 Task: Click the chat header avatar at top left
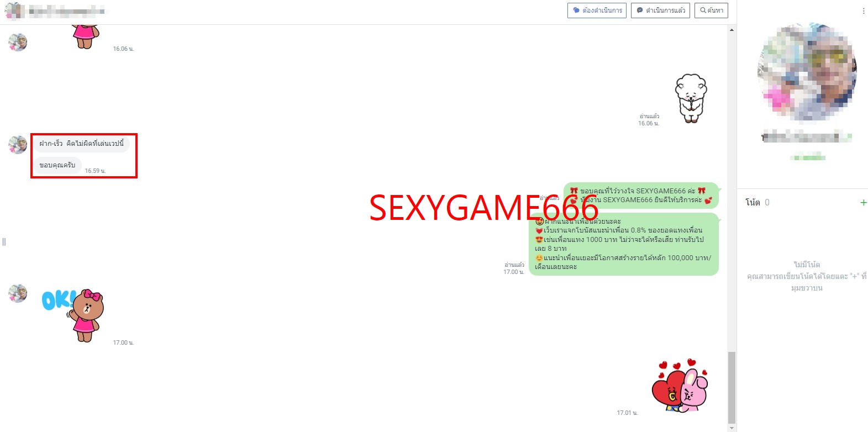pos(14,10)
